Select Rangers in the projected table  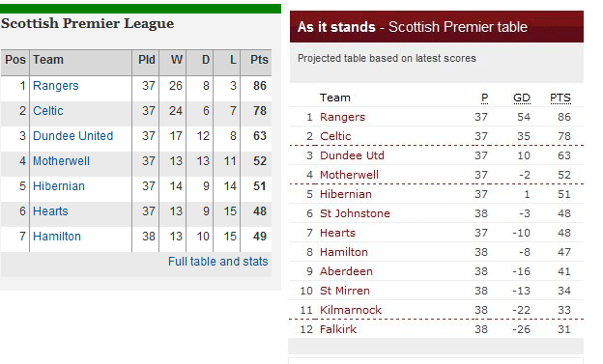point(342,117)
